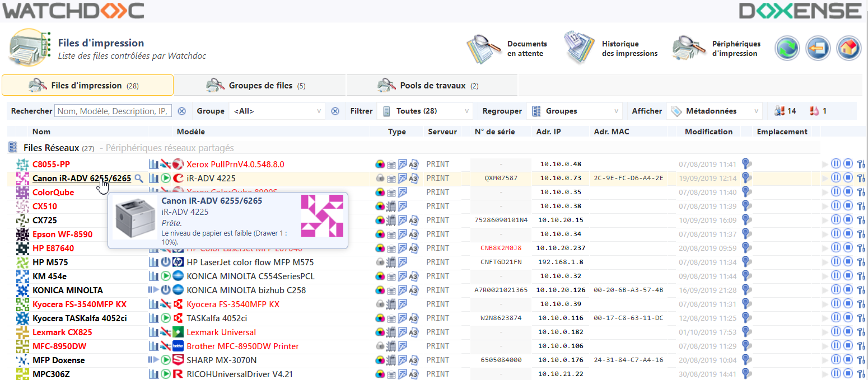Image resolution: width=868 pixels, height=380 pixels.
Task: Open the Kyocera TASKalfa 4052ci queue link
Action: [x=80, y=318]
